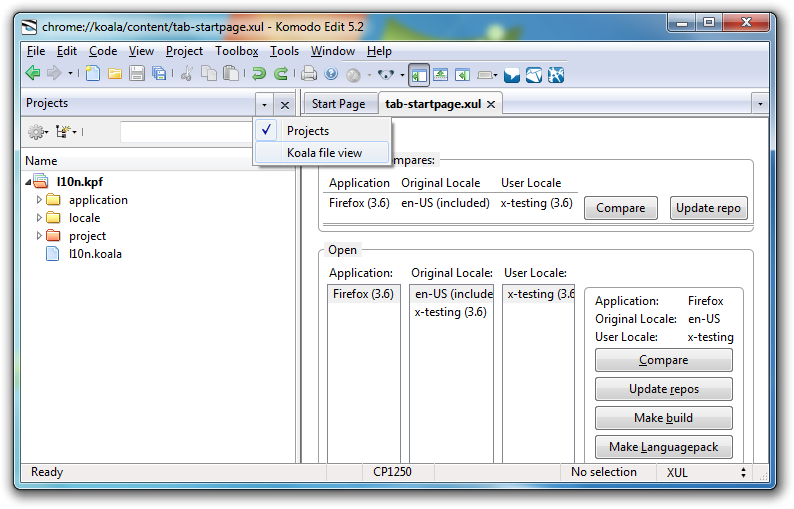Click the project tree tools icon
The image size is (794, 509).
pos(66,132)
